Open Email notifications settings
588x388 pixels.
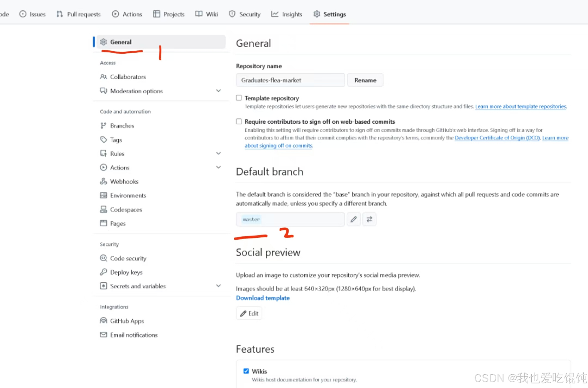coord(134,335)
